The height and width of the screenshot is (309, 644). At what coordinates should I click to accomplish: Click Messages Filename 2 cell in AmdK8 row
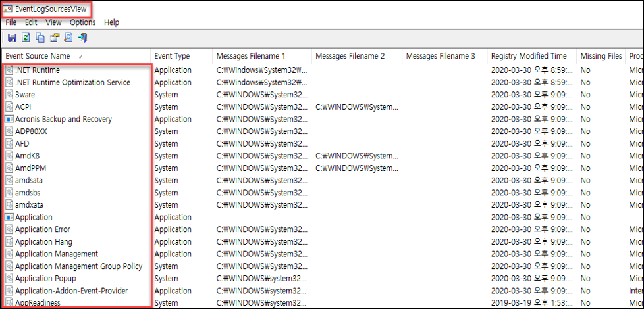pos(357,156)
